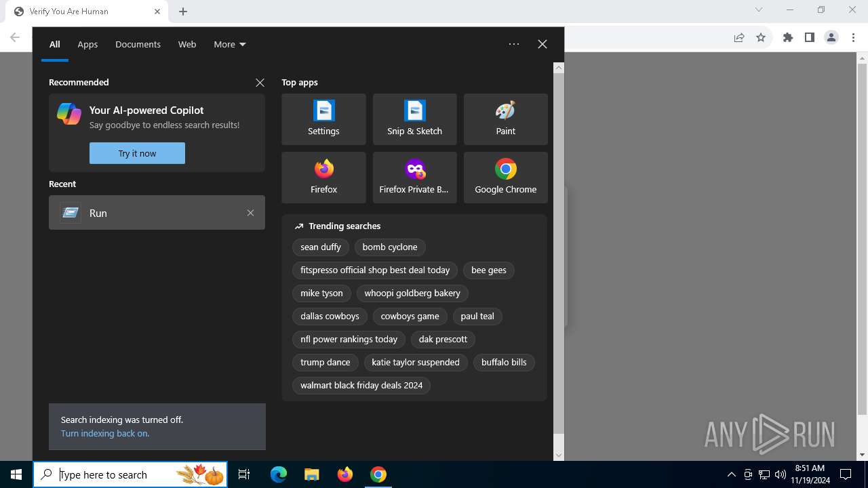The height and width of the screenshot is (488, 868).
Task: Dismiss the Recommended section
Action: click(260, 83)
